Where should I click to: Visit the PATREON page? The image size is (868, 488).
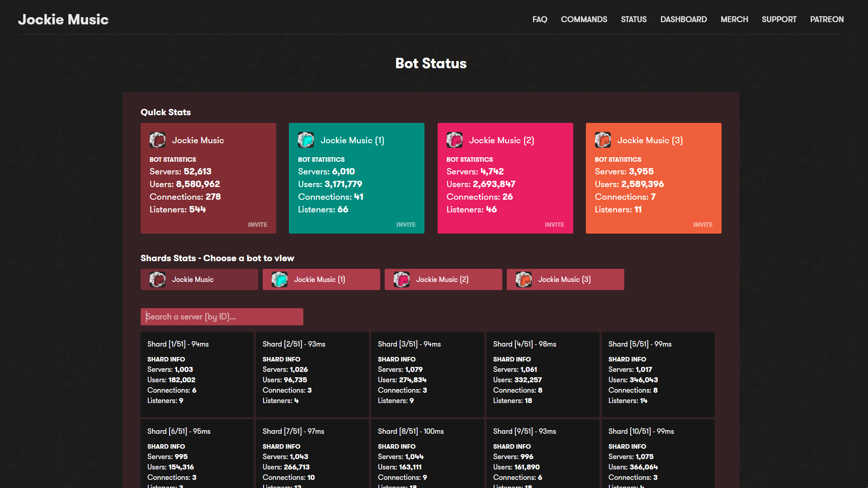coord(827,19)
